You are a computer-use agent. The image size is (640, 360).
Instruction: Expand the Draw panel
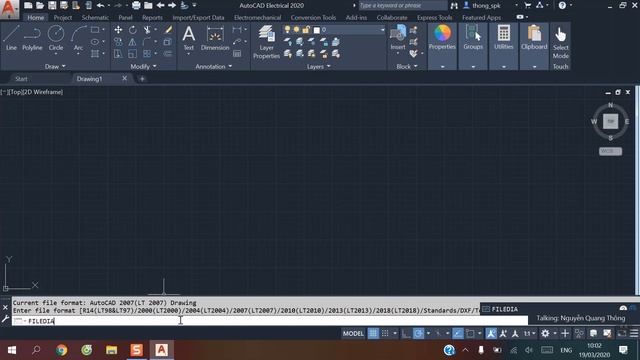(x=56, y=66)
